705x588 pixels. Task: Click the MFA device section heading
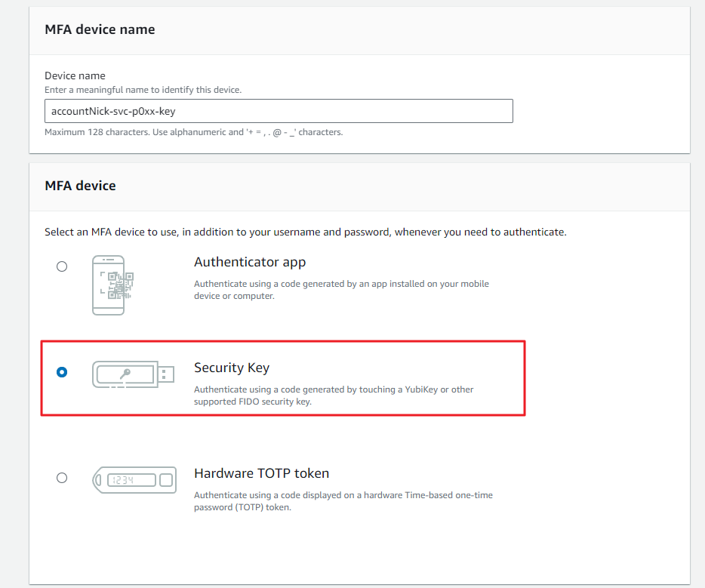[x=81, y=186]
